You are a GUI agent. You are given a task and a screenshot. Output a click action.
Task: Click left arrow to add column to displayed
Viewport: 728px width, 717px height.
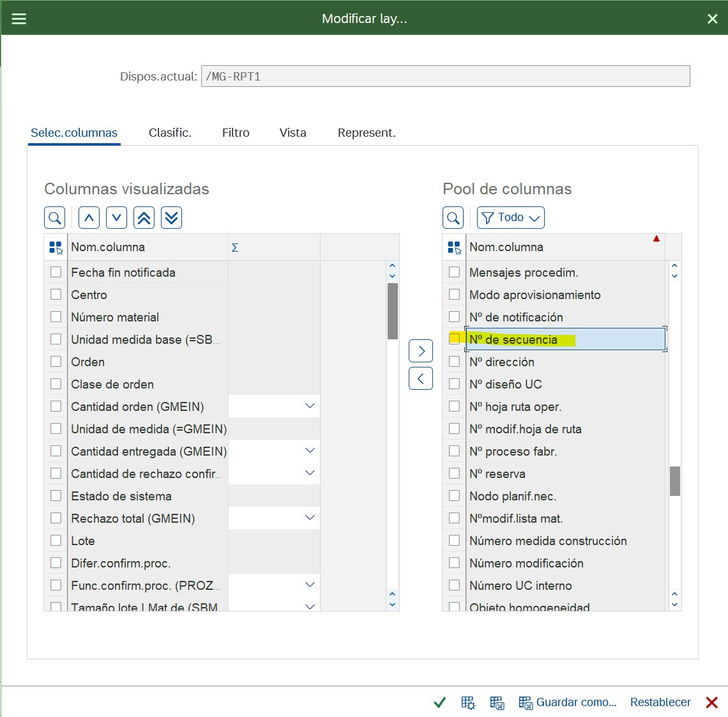pyautogui.click(x=421, y=378)
